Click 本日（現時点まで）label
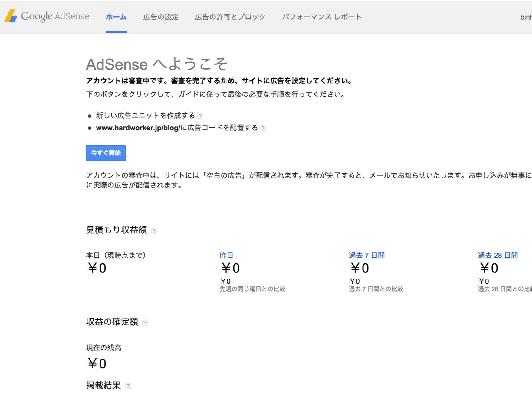The width and height of the screenshot is (532, 401). tap(116, 255)
